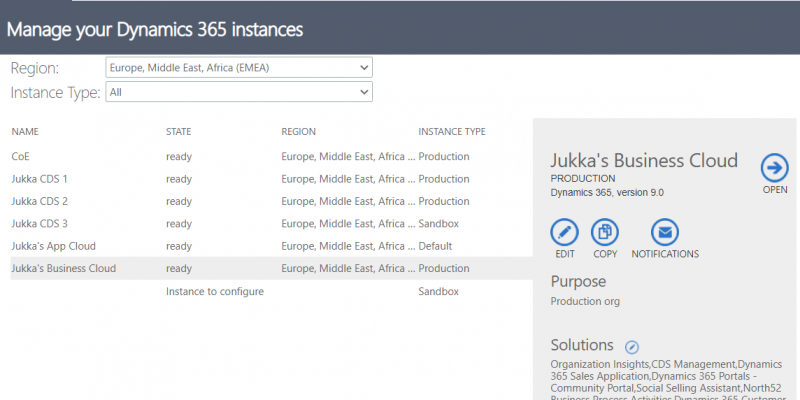Click the installed solutions list text
Viewport: 800px width, 400px height.
click(x=668, y=382)
